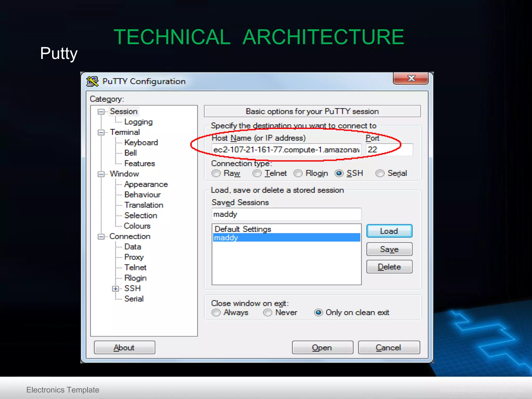Open the Colours settings
The width and height of the screenshot is (532, 399).
pyautogui.click(x=137, y=226)
